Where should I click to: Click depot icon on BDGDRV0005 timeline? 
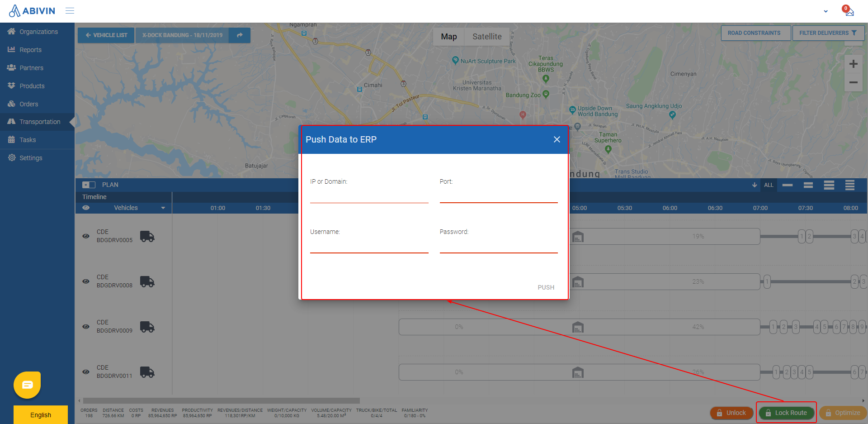(578, 236)
